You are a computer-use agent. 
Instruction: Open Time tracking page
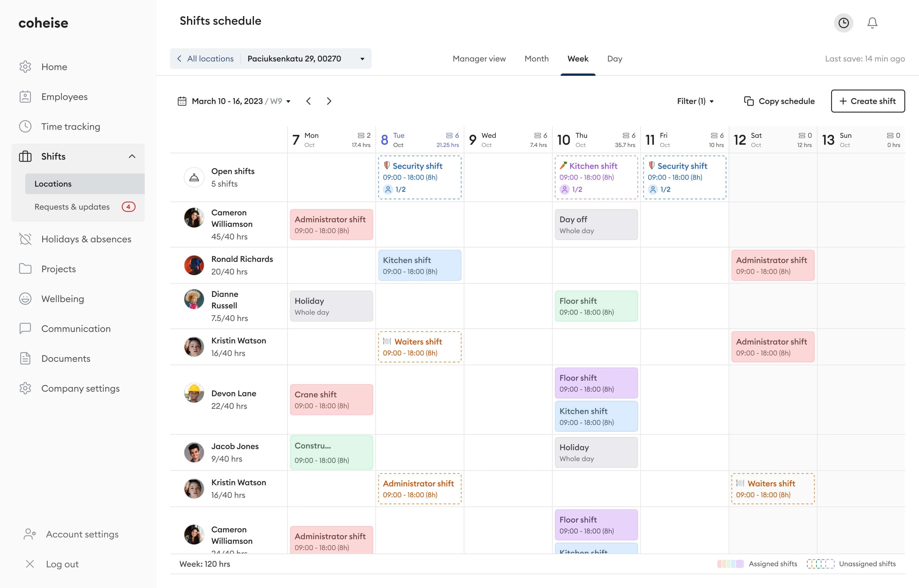pyautogui.click(x=71, y=126)
